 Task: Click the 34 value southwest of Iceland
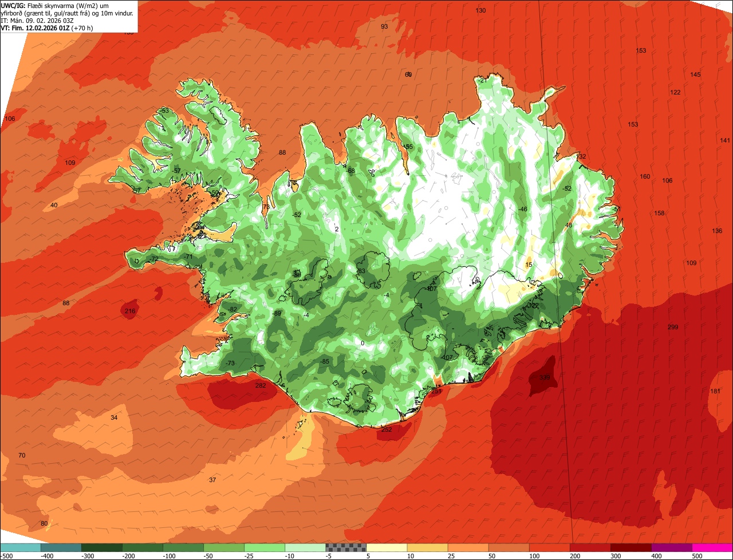pos(114,418)
